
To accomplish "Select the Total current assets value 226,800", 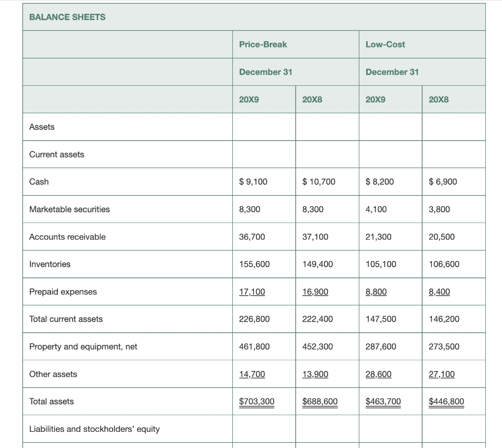I will pyautogui.click(x=254, y=319).
